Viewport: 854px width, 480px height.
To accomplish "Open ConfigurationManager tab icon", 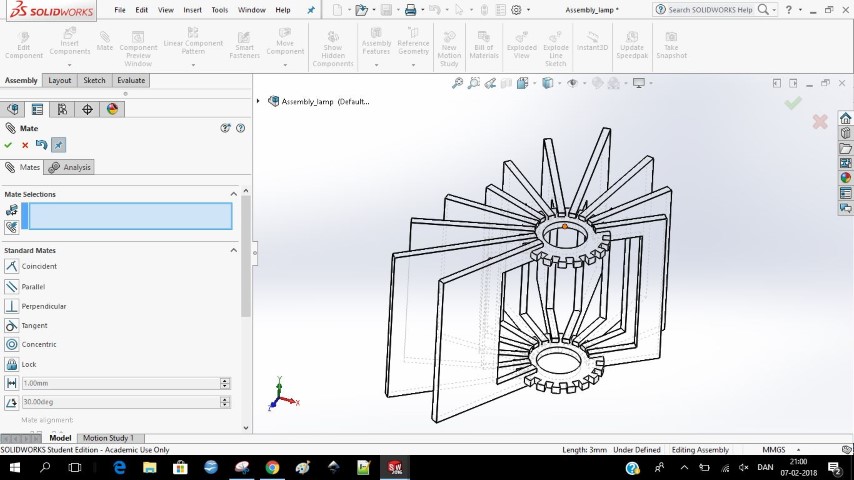I will 62,110.
